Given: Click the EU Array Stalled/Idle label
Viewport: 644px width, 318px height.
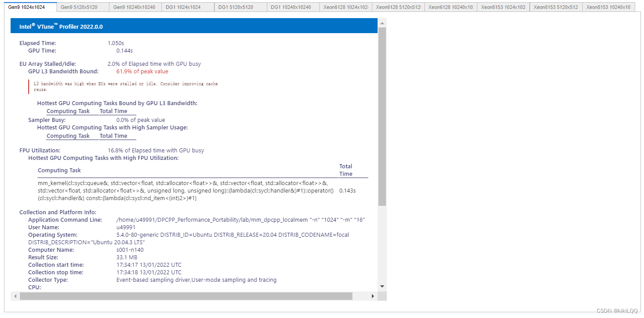Looking at the screenshot, I should tap(48, 64).
